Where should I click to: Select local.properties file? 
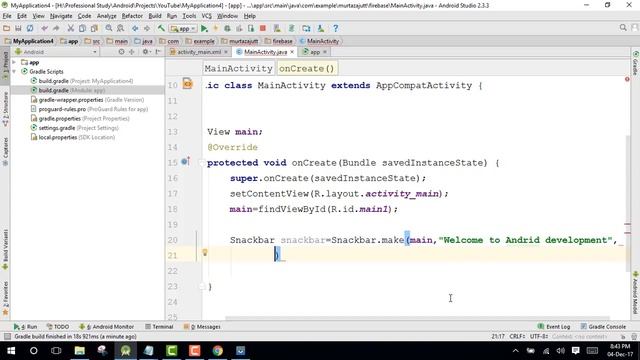tap(73, 137)
